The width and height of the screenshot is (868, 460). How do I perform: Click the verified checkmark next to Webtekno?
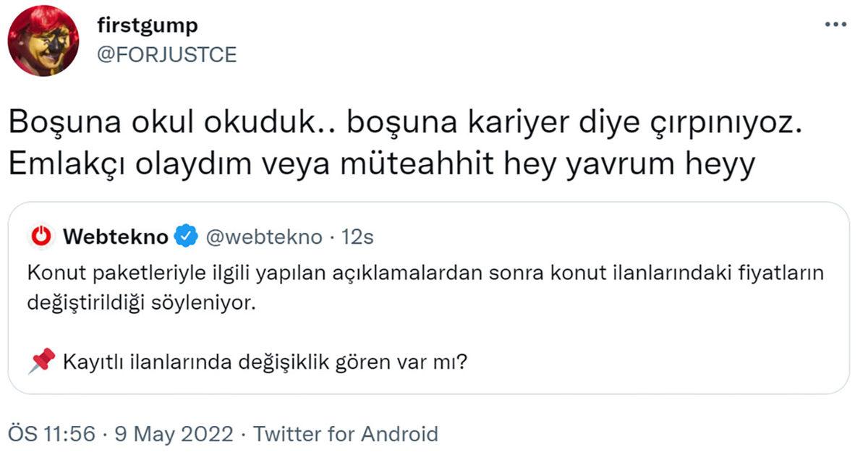click(184, 234)
